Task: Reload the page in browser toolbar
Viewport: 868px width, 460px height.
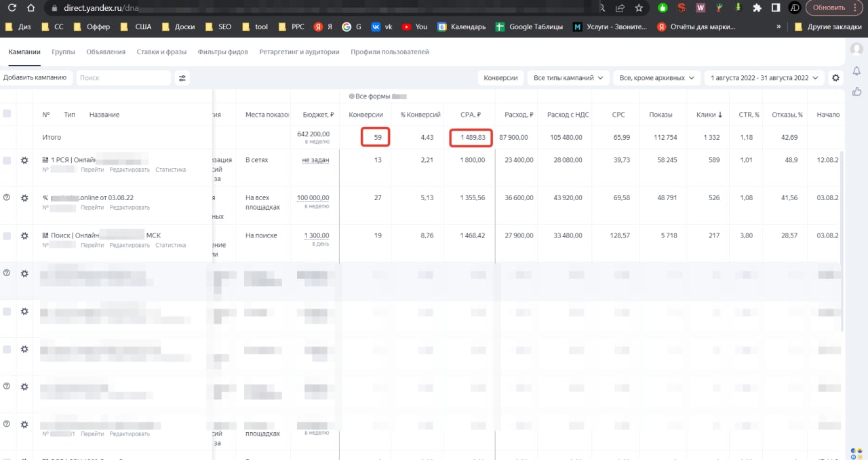Action: 12,8
